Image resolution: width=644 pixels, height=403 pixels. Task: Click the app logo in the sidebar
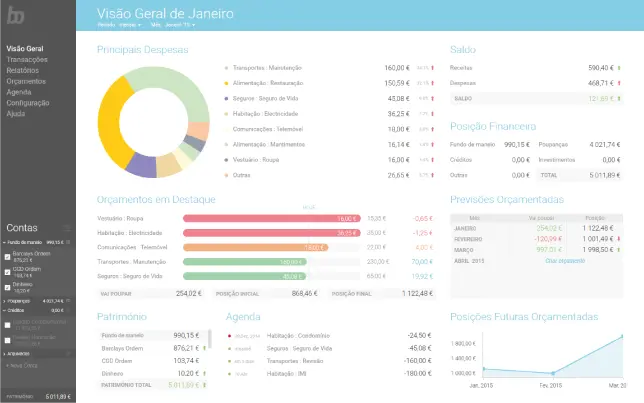[16, 15]
